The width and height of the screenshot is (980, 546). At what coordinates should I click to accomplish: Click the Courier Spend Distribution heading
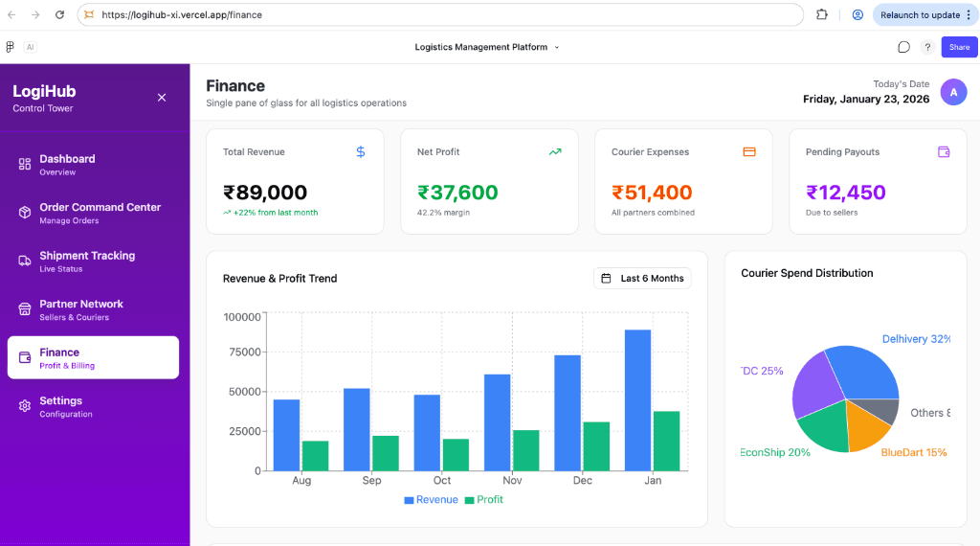[x=807, y=273]
